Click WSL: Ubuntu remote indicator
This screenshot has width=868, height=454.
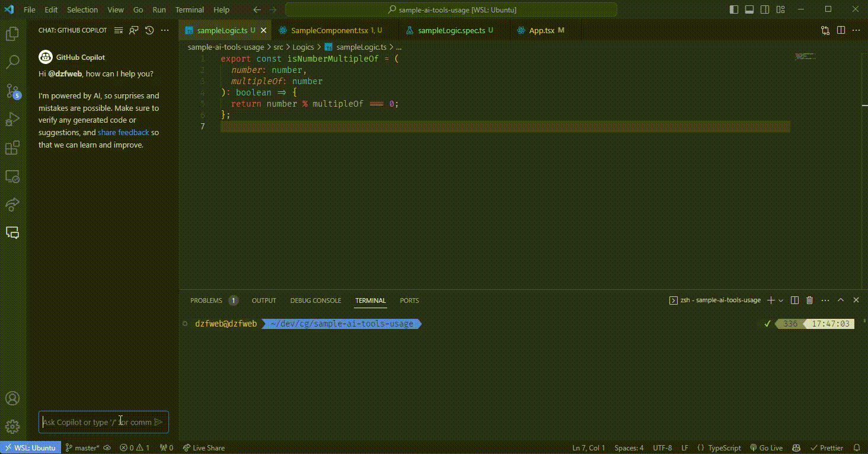30,448
